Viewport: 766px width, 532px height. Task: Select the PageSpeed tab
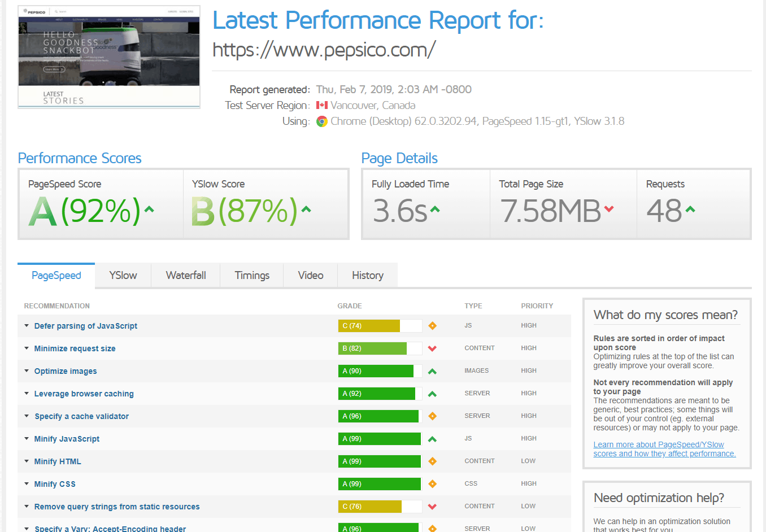56,276
